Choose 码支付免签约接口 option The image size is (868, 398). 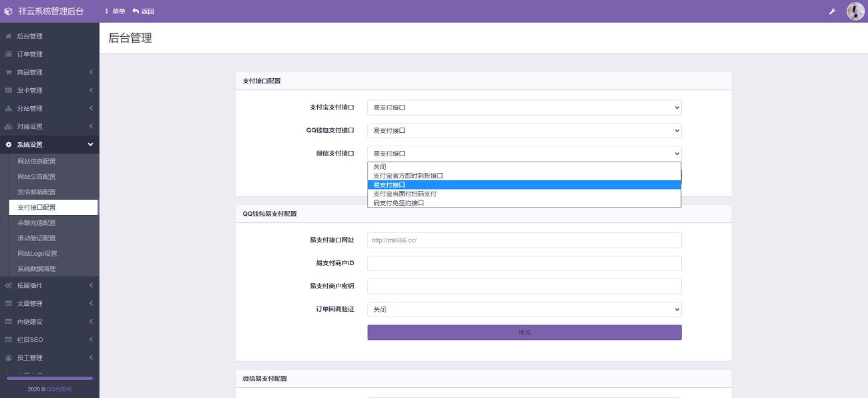[x=524, y=203]
